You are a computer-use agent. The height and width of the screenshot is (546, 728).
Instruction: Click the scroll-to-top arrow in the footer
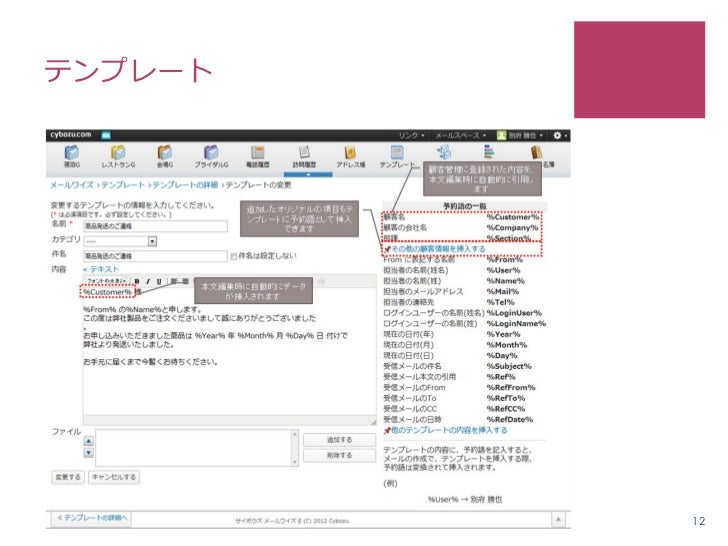pyautogui.click(x=559, y=519)
